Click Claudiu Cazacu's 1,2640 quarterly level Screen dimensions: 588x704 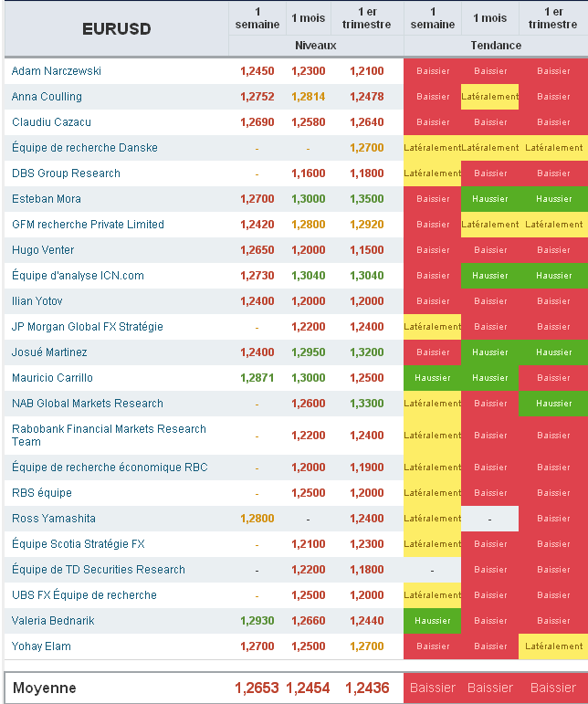tap(367, 122)
